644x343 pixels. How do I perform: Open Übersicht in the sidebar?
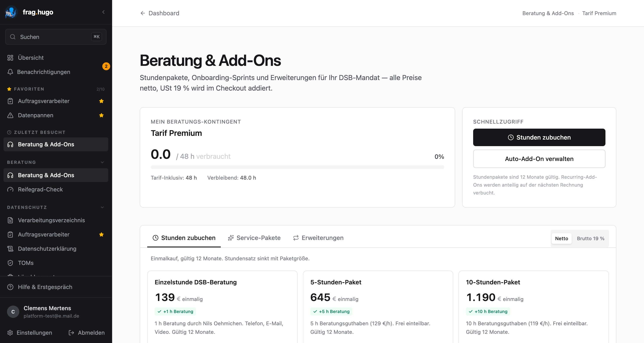coord(56,58)
